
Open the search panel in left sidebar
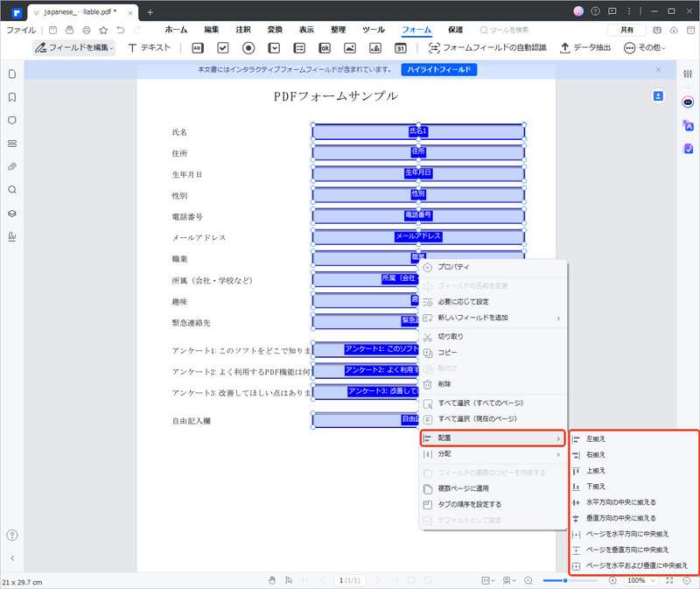click(12, 190)
